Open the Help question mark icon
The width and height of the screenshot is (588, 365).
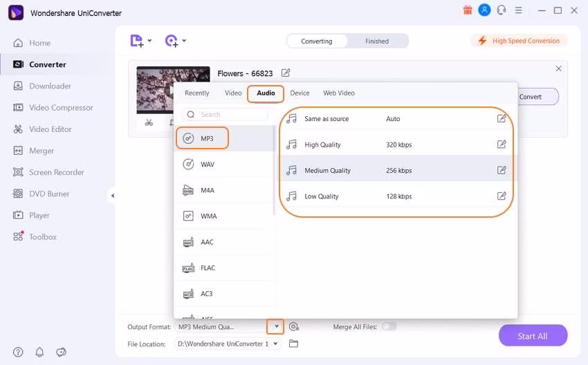[18, 353]
